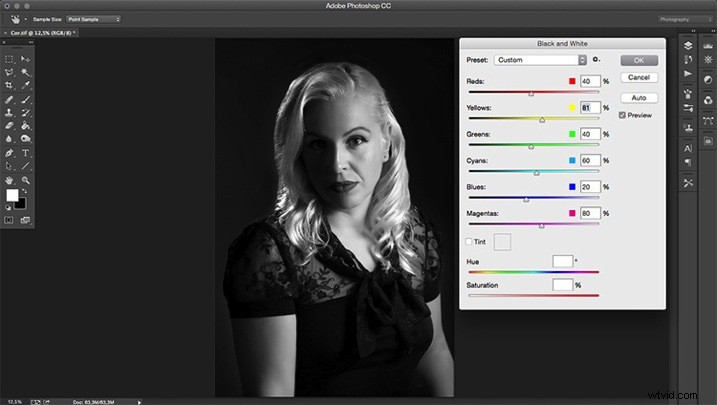Reset default foreground and background colors
The image size is (717, 405).
[8, 207]
